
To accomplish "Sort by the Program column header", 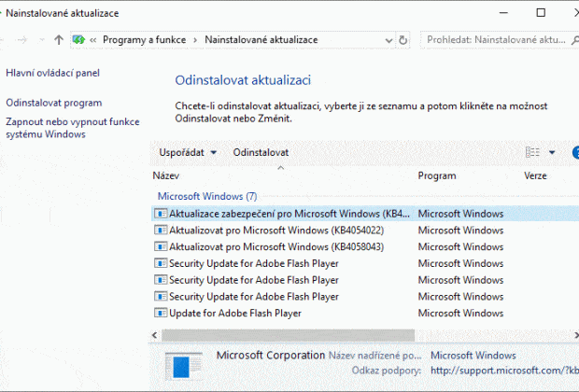I will [x=437, y=175].
